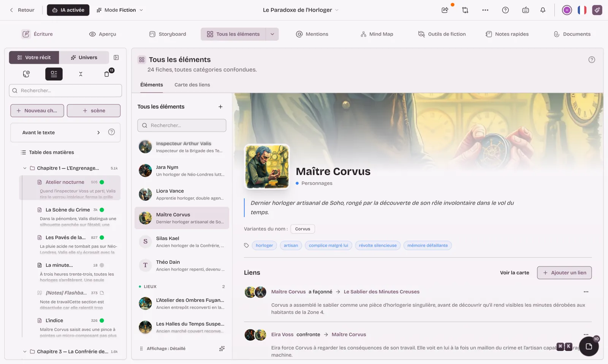Go back with Retour
The height and width of the screenshot is (364, 608).
(x=22, y=10)
